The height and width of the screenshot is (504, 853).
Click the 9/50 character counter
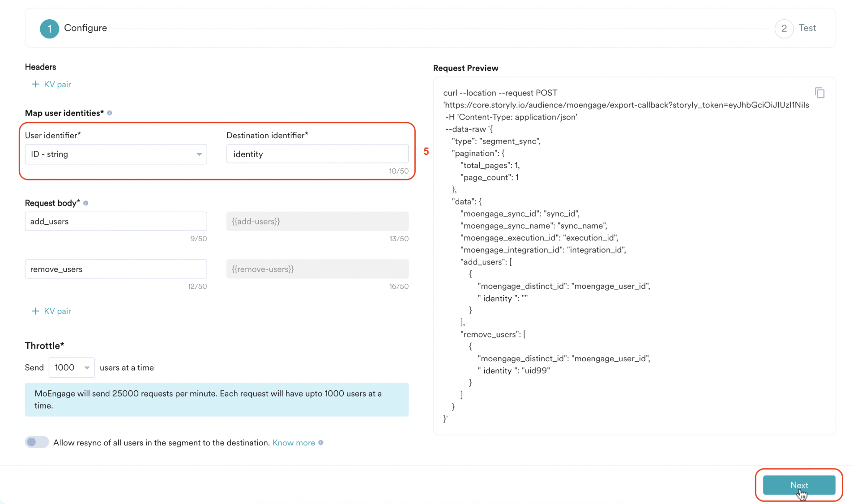pos(198,239)
